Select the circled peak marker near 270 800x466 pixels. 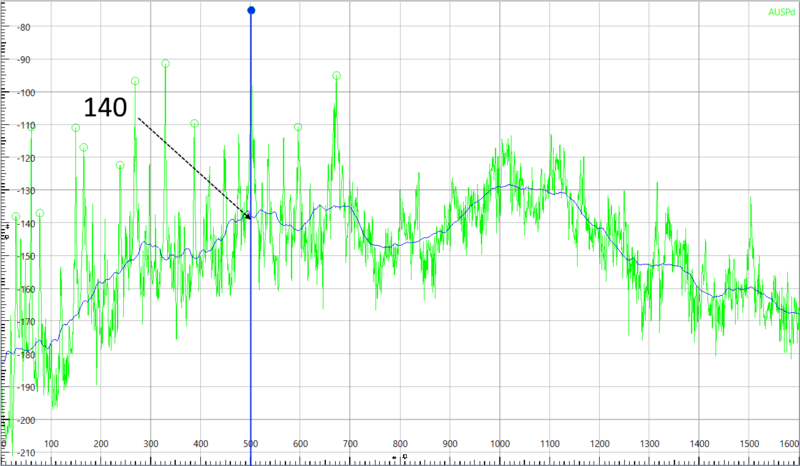135,81
